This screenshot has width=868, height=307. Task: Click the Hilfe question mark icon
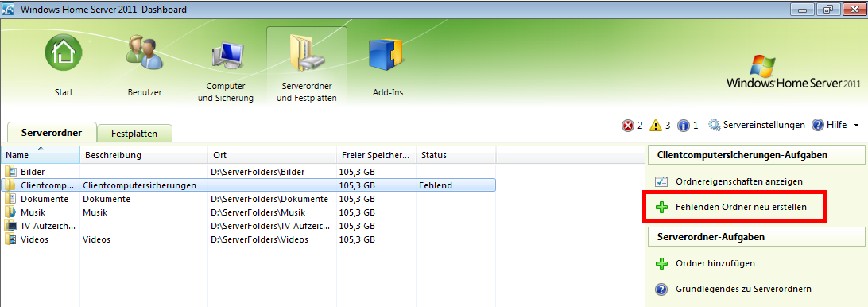[x=818, y=125]
